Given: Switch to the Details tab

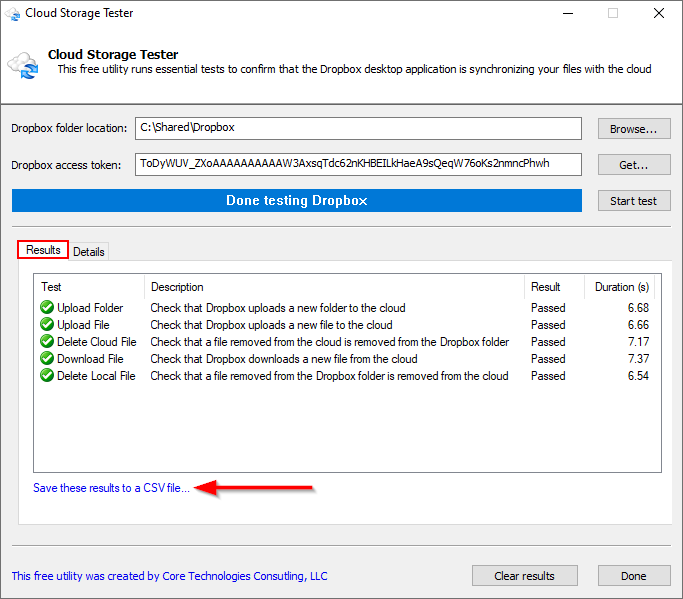Looking at the screenshot, I should point(89,252).
